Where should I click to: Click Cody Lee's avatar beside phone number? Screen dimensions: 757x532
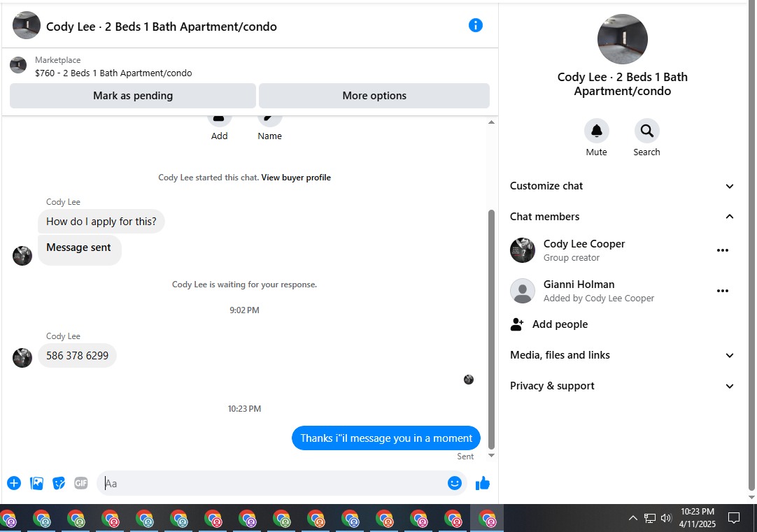(x=22, y=358)
